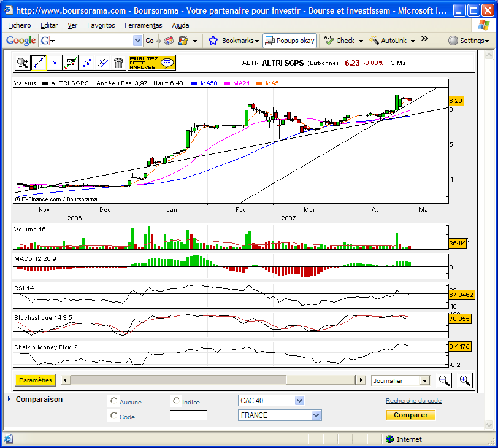
Task: Open the Editar menu
Action: point(49,25)
